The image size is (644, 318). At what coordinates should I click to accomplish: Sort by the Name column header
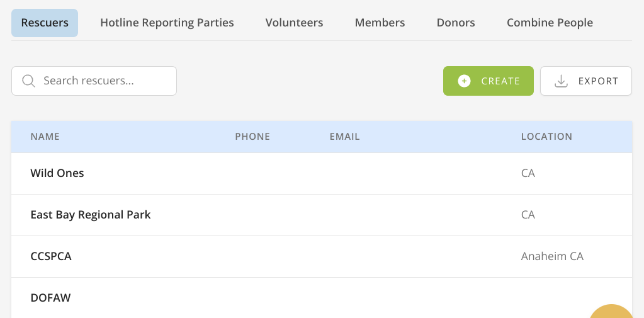click(x=45, y=137)
